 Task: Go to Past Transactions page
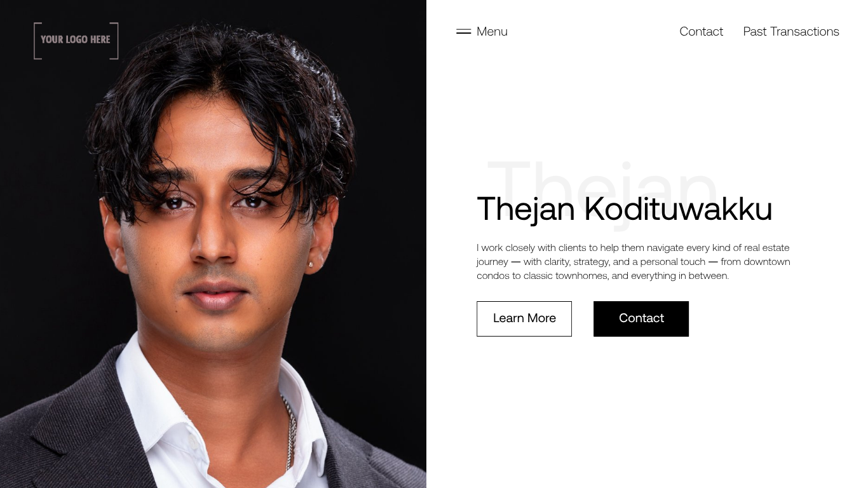coord(791,31)
